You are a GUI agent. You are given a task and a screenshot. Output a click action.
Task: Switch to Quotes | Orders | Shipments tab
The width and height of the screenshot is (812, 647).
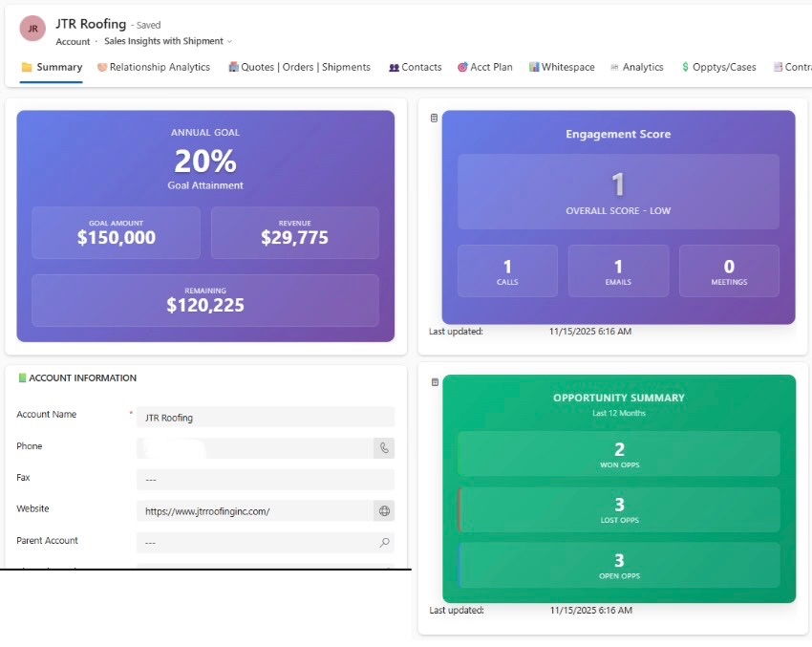click(x=300, y=67)
